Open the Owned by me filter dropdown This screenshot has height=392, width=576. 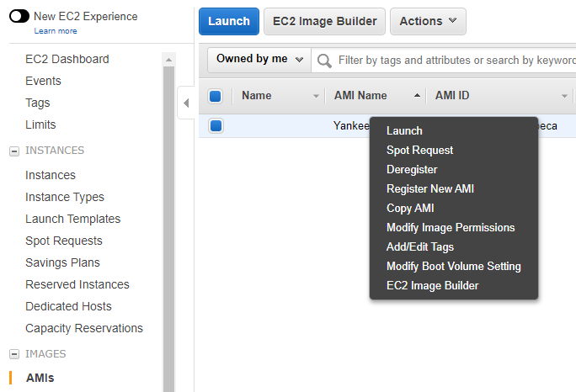(259, 59)
